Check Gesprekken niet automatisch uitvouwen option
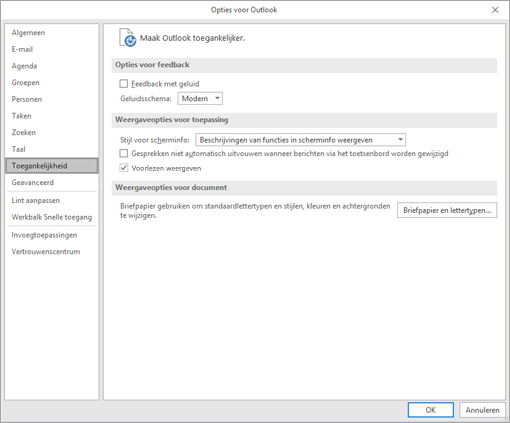The height and width of the screenshot is (423, 510). pyautogui.click(x=124, y=153)
